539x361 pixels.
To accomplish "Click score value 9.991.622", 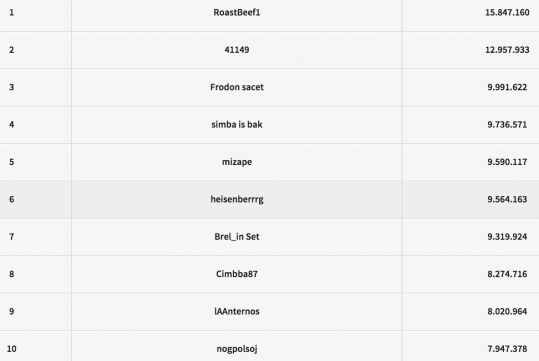I will (x=507, y=87).
